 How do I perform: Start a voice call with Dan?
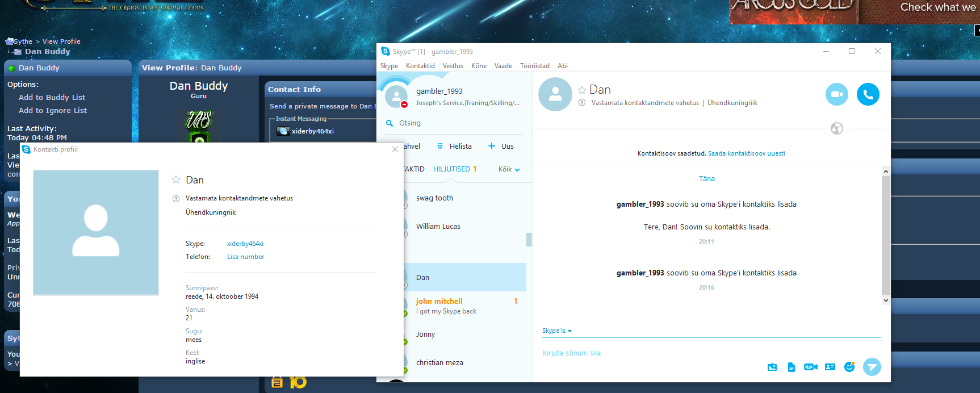point(868,94)
